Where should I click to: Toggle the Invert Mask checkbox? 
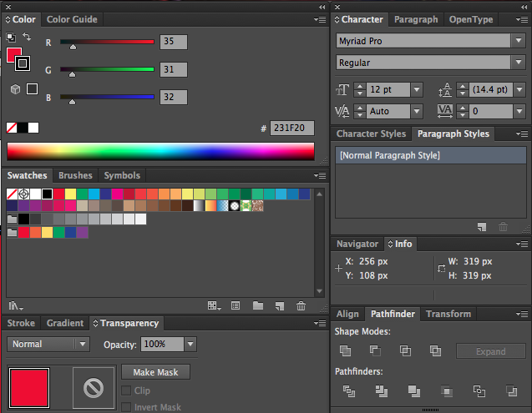point(126,407)
